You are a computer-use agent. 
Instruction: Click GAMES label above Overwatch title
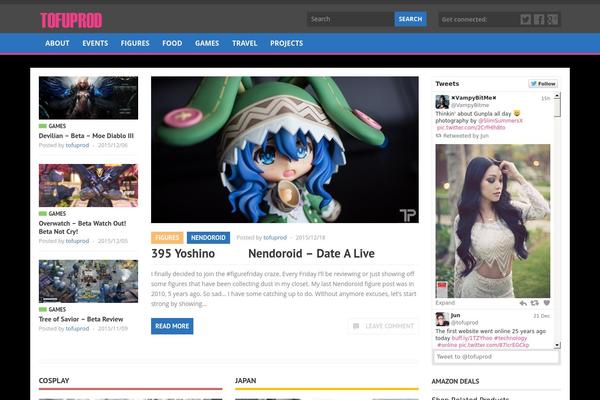pos(57,214)
